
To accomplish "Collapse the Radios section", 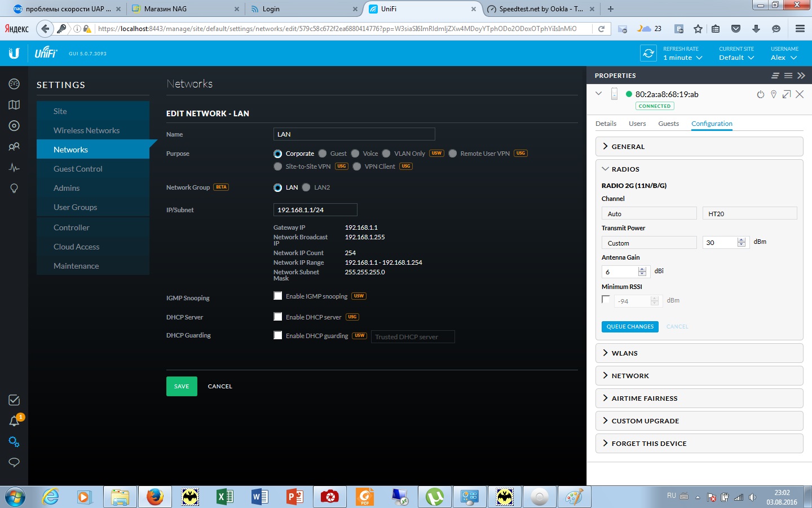I will point(699,169).
